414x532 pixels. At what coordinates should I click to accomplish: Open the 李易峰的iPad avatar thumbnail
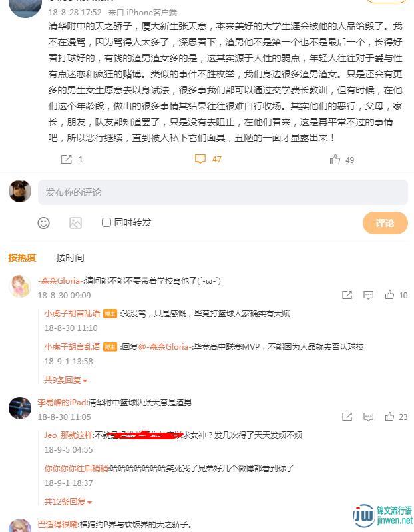(20, 407)
